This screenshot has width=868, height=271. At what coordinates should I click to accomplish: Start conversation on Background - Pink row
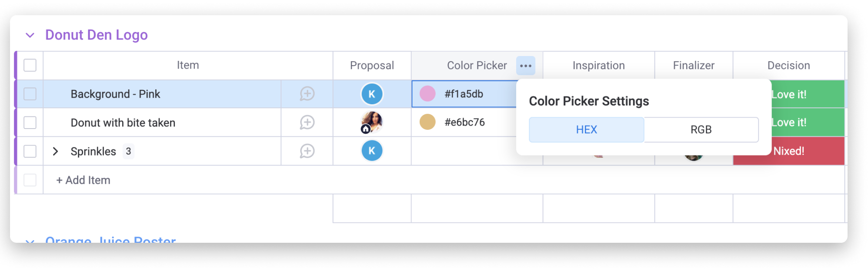[307, 94]
